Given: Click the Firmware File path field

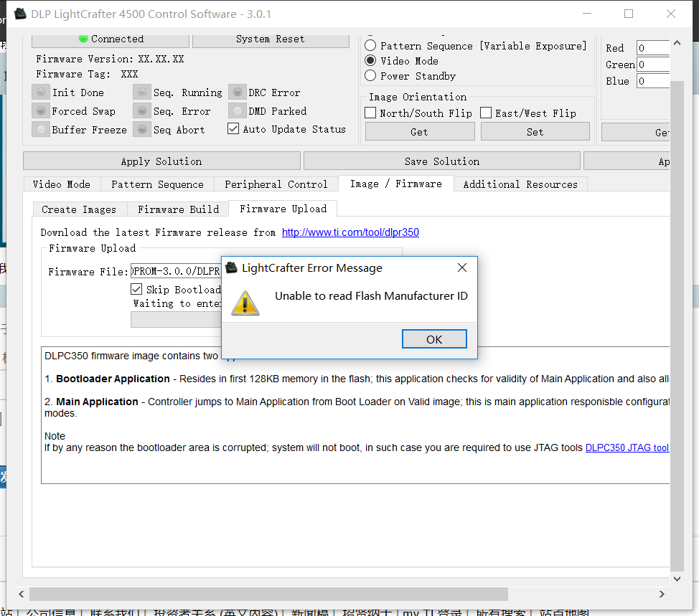Looking at the screenshot, I should tap(176, 271).
